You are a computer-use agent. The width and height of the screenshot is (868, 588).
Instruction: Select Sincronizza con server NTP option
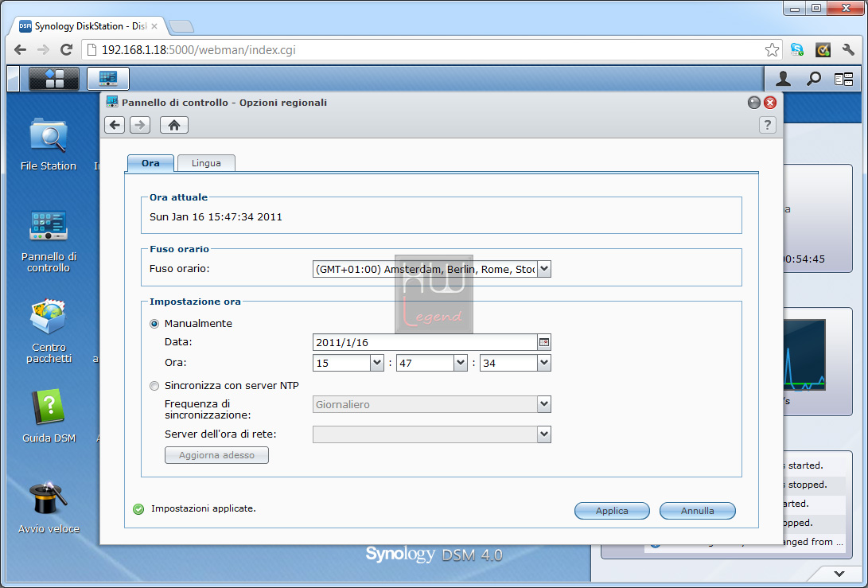point(154,386)
